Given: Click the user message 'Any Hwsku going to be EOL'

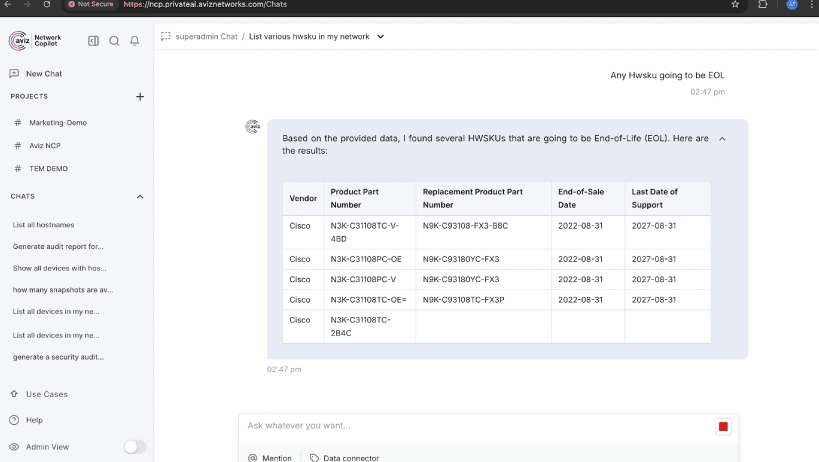Looking at the screenshot, I should [x=668, y=75].
